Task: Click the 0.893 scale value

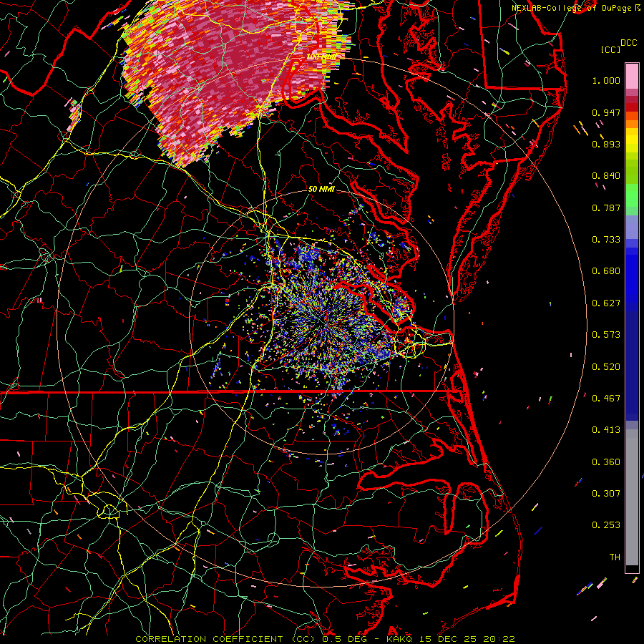Action: [x=606, y=144]
